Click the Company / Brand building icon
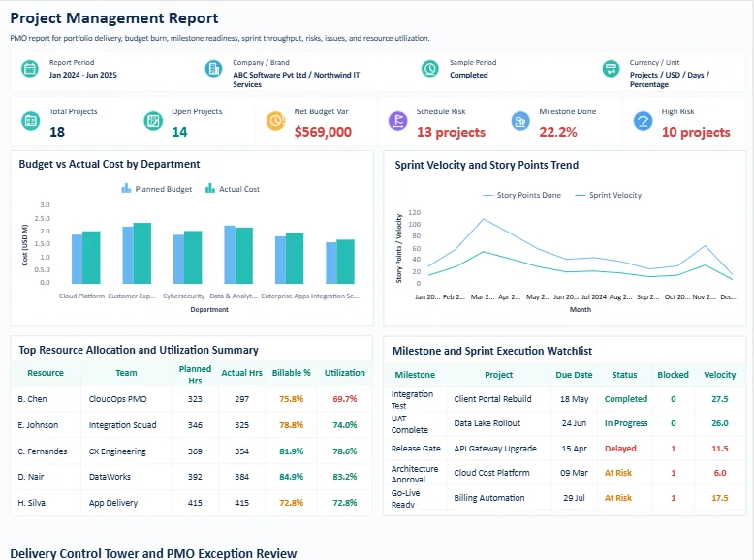Image resolution: width=754 pixels, height=560 pixels. (x=213, y=69)
